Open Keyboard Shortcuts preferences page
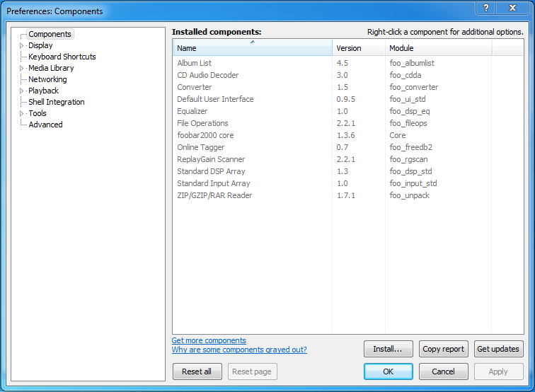This screenshot has width=535, height=392. click(62, 57)
